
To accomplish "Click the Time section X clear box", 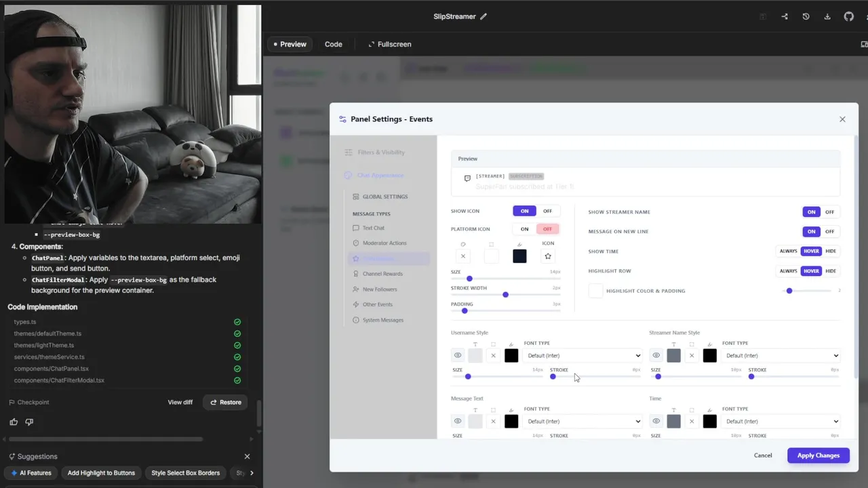I will (x=692, y=421).
